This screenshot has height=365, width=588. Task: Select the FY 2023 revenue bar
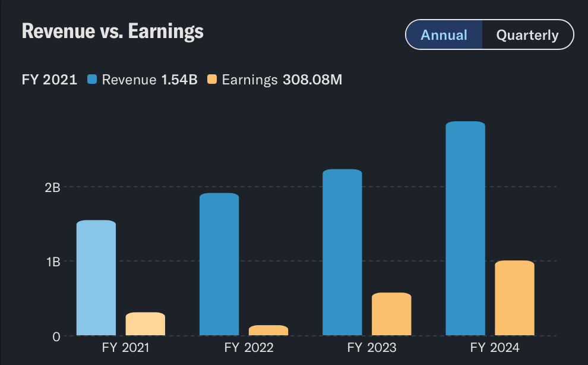tap(342, 252)
